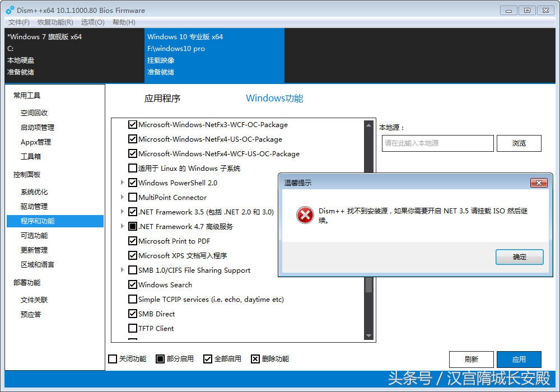
Task: Expand SMB 1.0/CIFS File Sharing Support node
Action: pos(122,270)
